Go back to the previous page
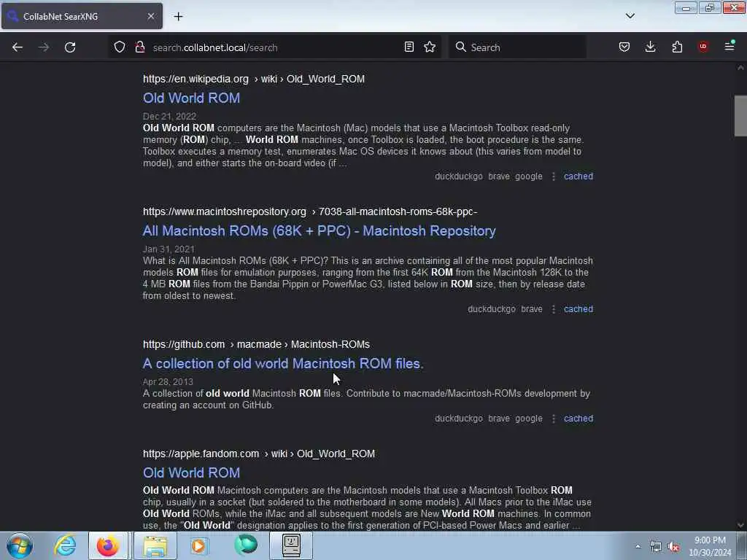Screen dimensions: 747x560 [x=18, y=47]
